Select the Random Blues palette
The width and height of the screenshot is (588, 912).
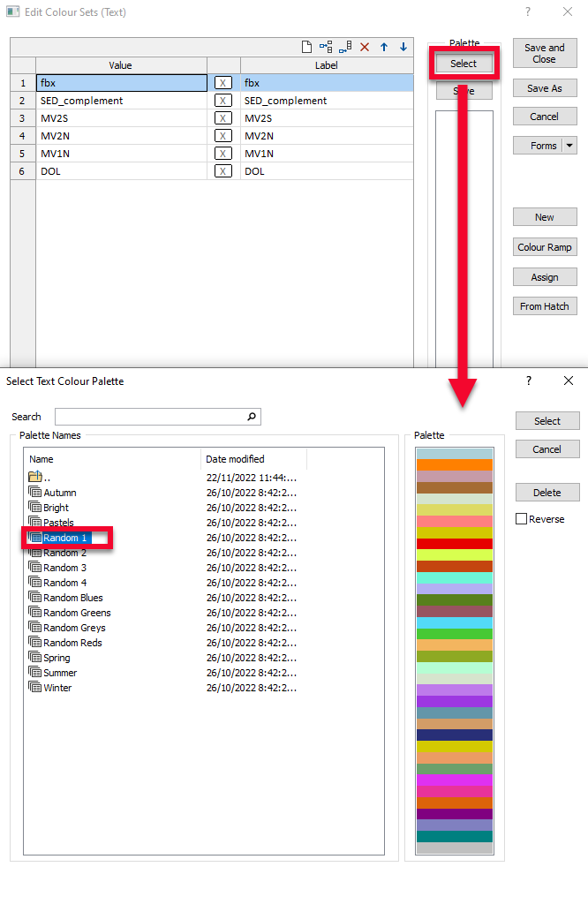coord(72,598)
